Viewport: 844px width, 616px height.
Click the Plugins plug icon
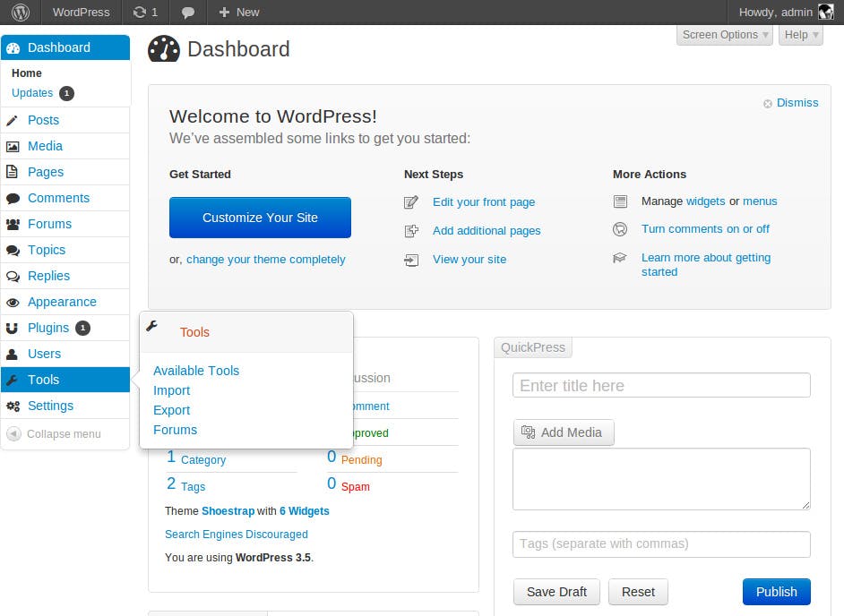pos(12,329)
